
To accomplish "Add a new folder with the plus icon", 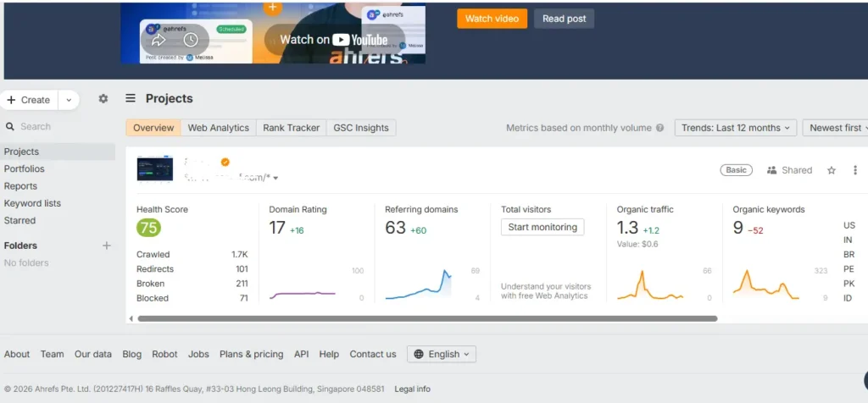I will pos(107,246).
